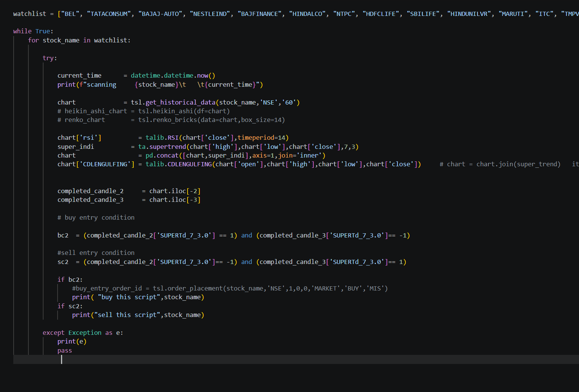This screenshot has width=579, height=392.
Task: Click the trailing chart.join(super_trend) comment
Action: point(500,164)
